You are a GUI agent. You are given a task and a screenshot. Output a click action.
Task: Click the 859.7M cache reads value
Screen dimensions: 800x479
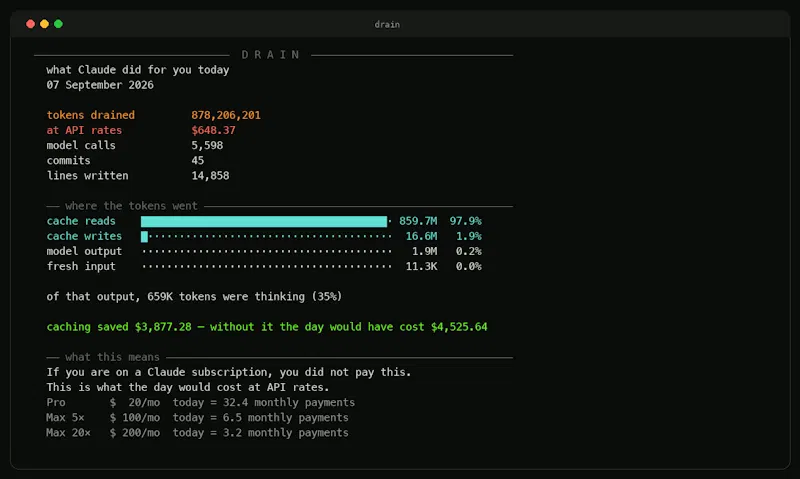(418, 221)
